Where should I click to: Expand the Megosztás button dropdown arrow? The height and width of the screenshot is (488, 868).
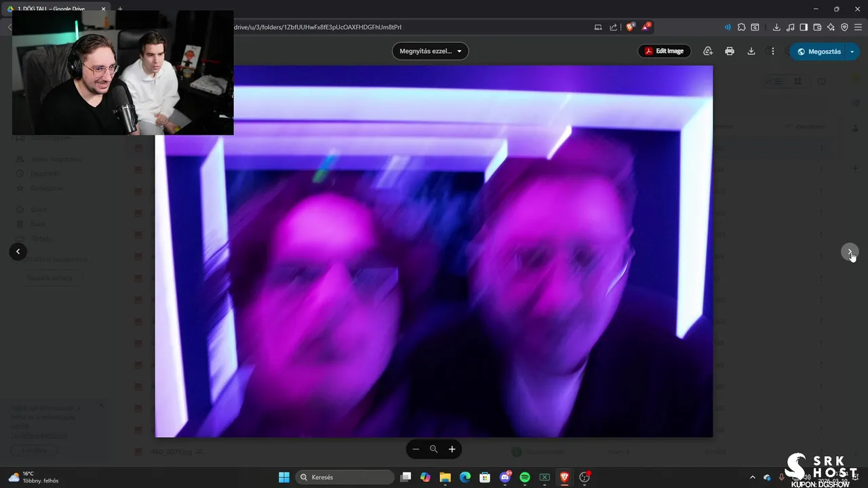[852, 52]
